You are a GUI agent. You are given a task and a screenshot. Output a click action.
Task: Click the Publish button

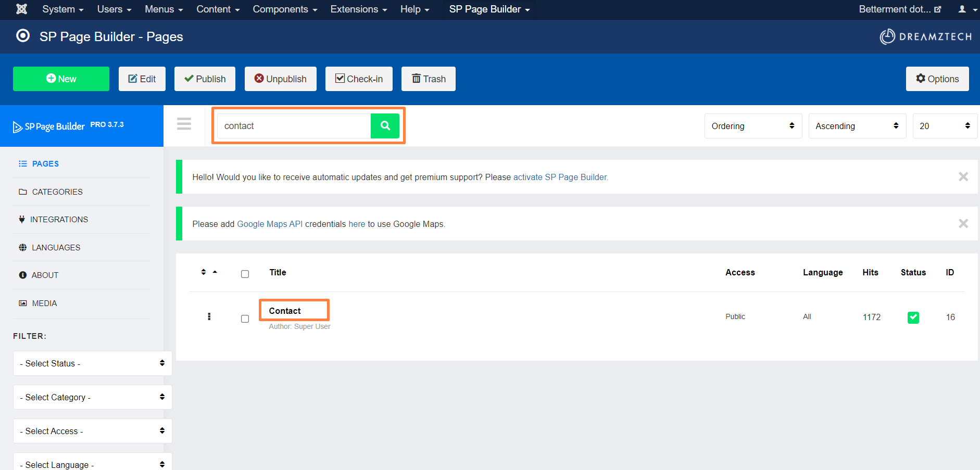click(x=205, y=79)
